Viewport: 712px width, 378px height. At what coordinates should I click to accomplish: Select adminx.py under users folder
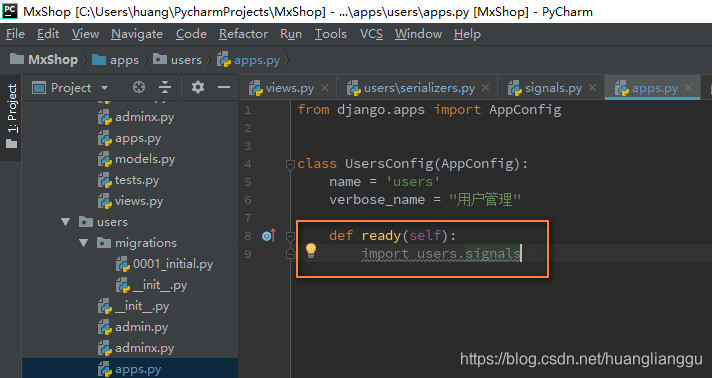point(136,348)
